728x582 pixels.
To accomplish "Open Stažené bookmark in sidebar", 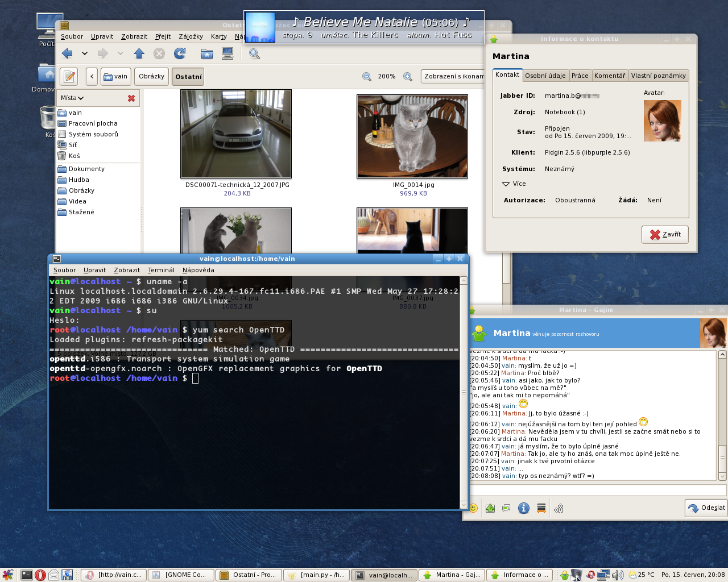I will click(x=81, y=212).
